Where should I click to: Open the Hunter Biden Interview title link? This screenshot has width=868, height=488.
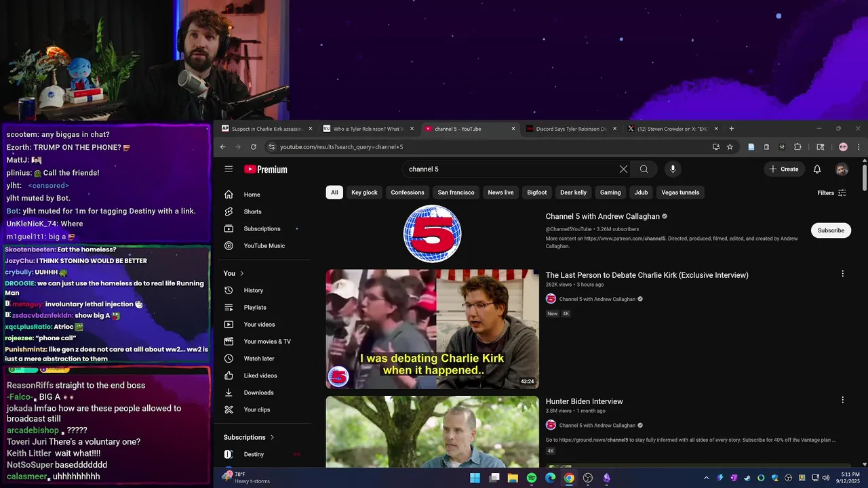point(584,401)
